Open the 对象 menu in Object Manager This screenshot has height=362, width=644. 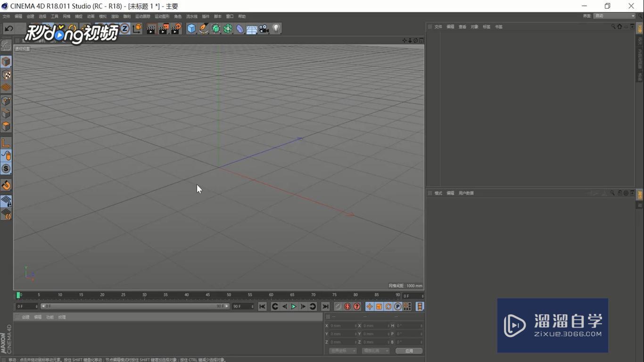(x=474, y=27)
